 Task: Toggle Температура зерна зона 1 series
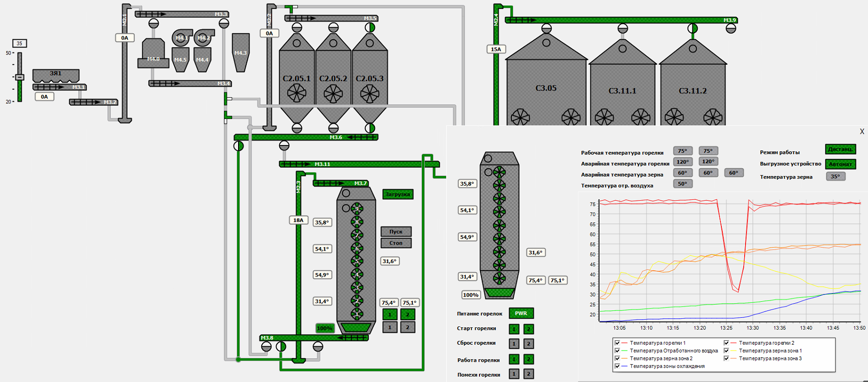[x=726, y=351]
